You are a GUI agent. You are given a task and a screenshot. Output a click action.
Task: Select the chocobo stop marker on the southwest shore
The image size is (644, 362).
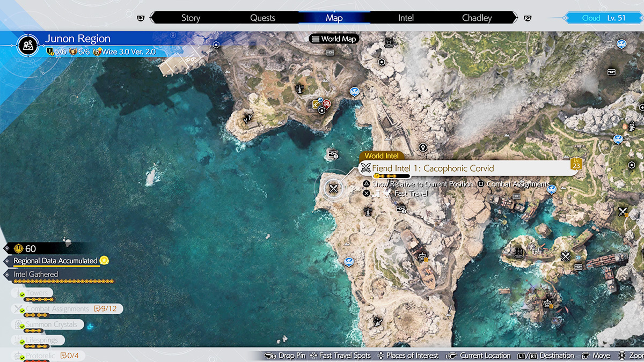pos(349,262)
